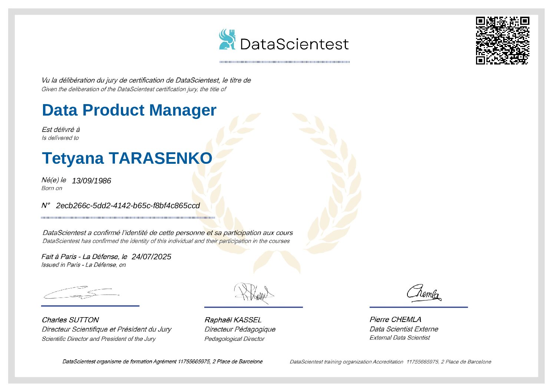555x392 pixels.
Task: Select the 'Data Product Manager' title
Action: pyautogui.click(x=129, y=110)
